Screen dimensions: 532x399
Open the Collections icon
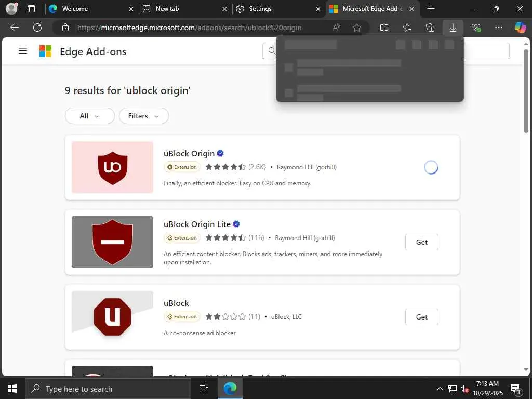430,28
